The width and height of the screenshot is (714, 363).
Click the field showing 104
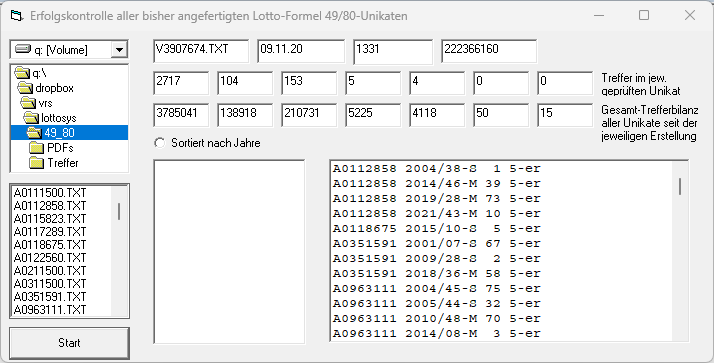(245, 83)
